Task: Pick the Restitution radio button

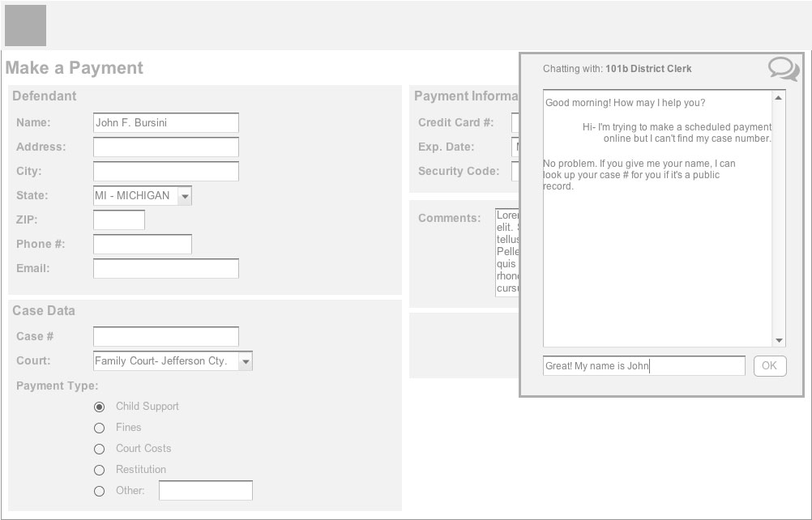Action: pos(100,470)
